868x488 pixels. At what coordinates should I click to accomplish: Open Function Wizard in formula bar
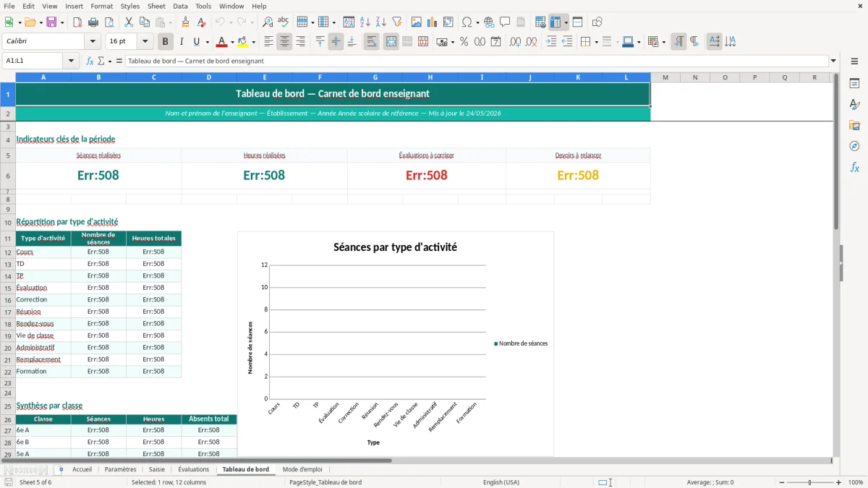(x=90, y=61)
